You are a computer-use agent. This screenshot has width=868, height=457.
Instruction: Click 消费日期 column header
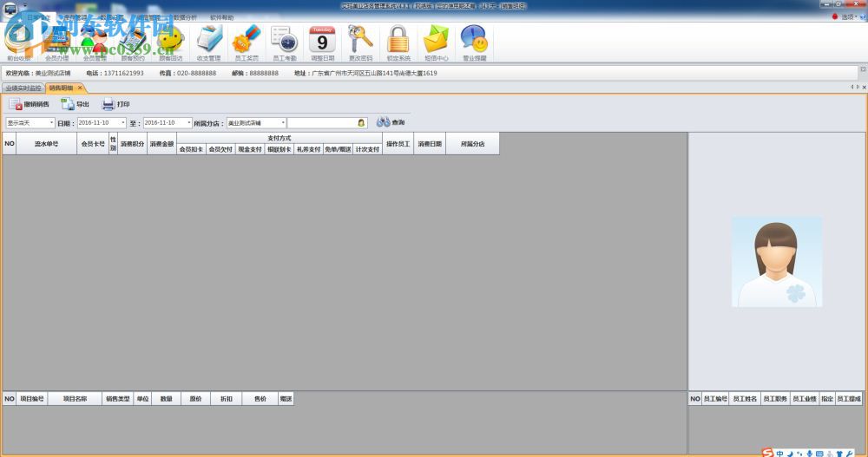pos(430,144)
